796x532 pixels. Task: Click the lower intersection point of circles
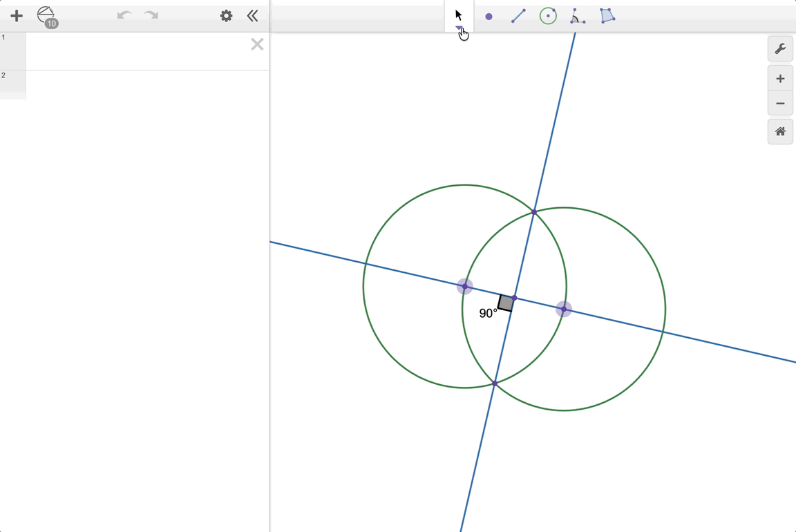(x=495, y=383)
